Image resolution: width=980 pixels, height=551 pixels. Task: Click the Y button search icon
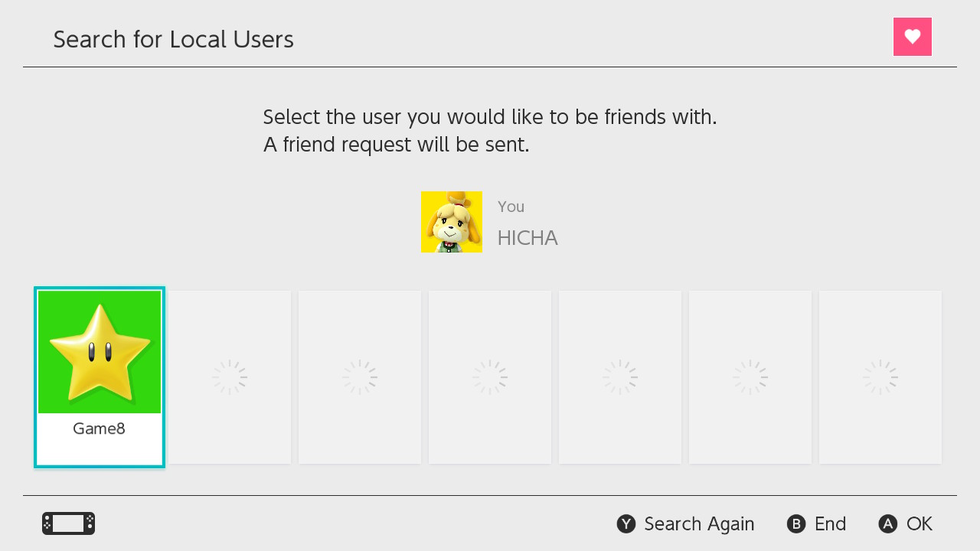626,523
